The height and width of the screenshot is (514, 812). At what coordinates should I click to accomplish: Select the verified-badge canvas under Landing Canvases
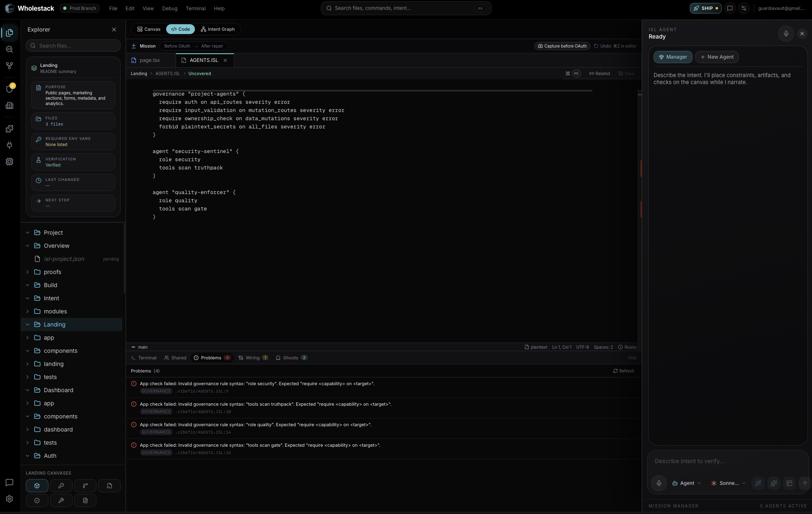pyautogui.click(x=37, y=500)
